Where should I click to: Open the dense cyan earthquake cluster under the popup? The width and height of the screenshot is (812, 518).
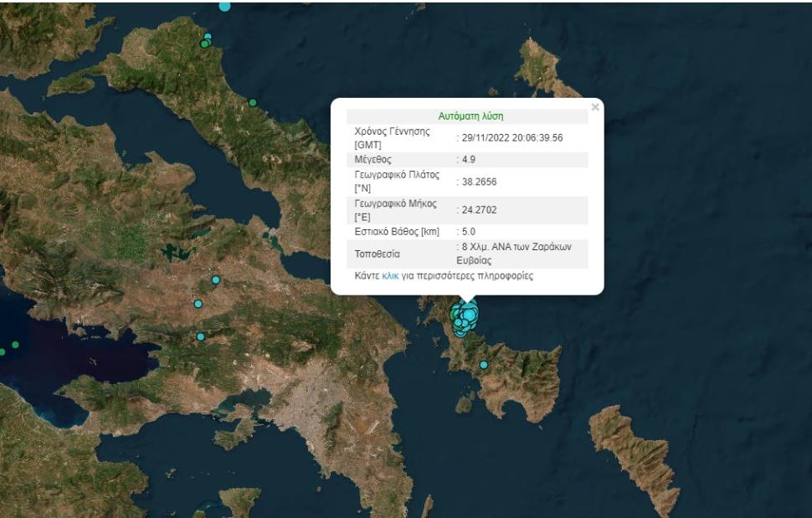[465, 316]
